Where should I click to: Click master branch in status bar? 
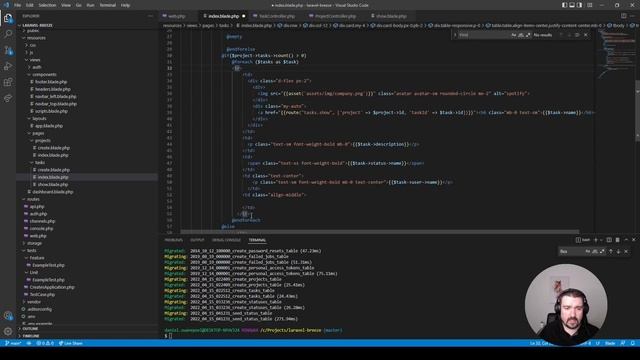point(13,343)
